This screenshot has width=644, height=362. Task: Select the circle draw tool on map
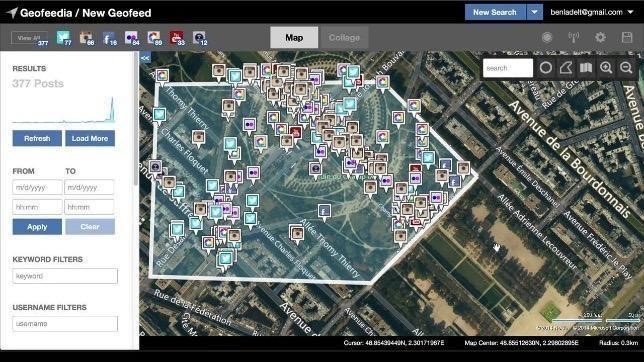coord(546,68)
